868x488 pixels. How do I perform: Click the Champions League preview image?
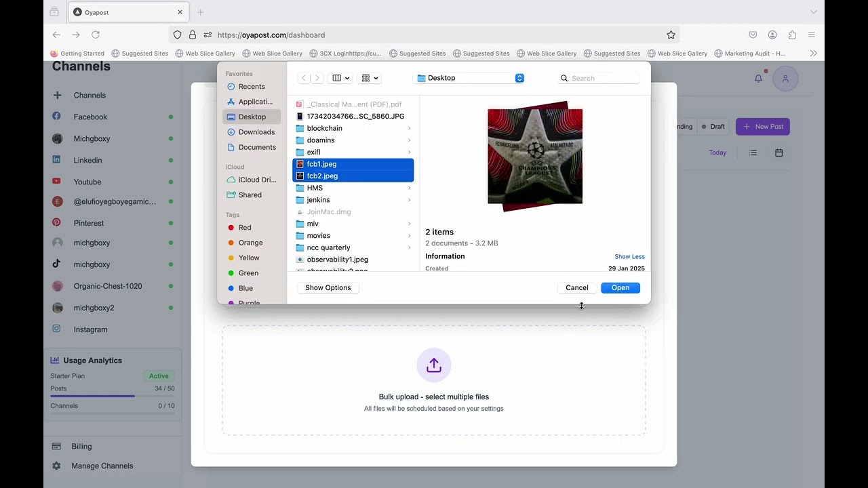(x=535, y=157)
